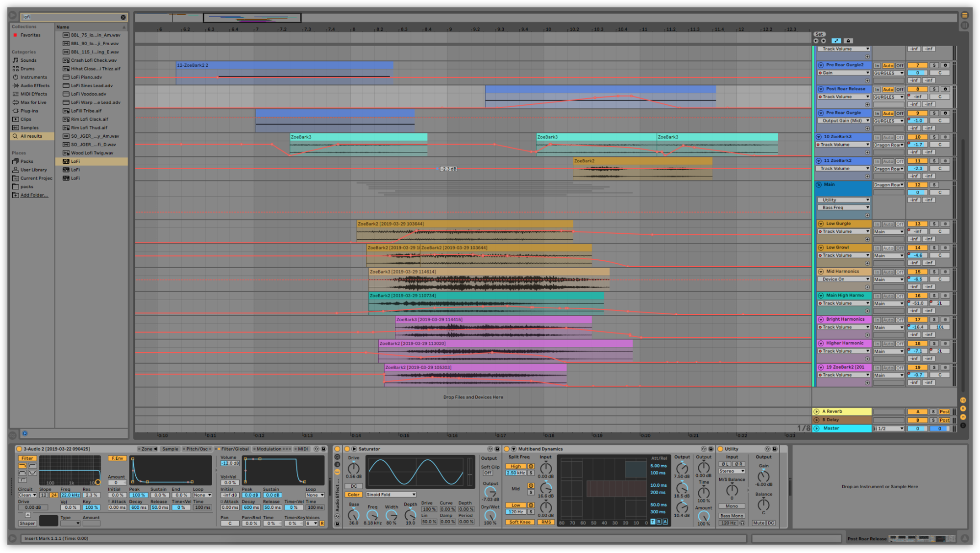980x553 pixels.
Task: Toggle the automation mode button
Action: pos(836,41)
